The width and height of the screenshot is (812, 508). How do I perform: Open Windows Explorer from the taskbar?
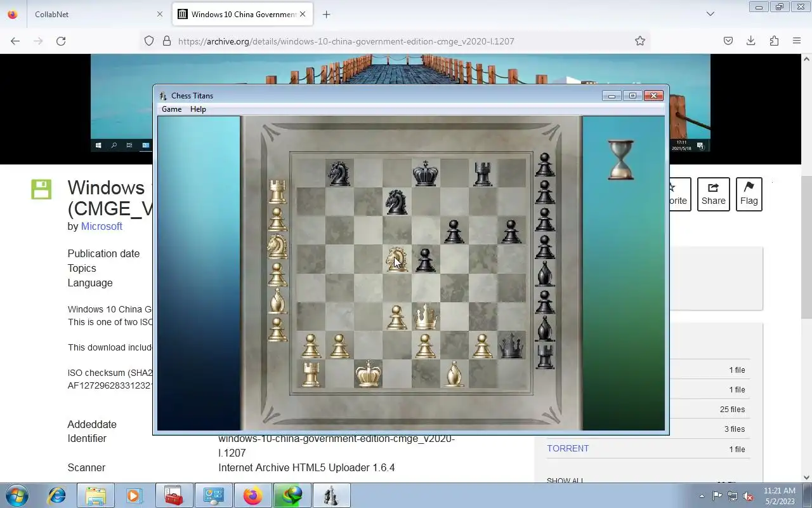click(x=96, y=495)
